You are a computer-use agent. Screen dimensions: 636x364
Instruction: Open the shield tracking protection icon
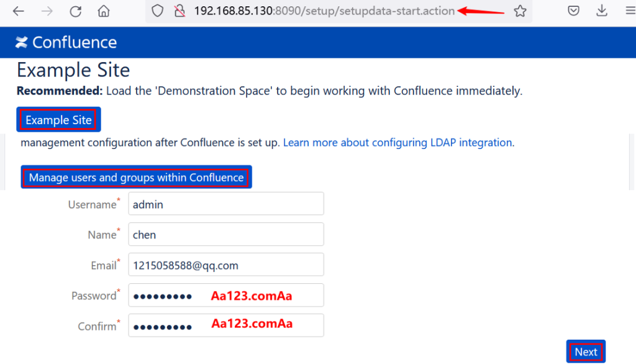[x=157, y=11]
